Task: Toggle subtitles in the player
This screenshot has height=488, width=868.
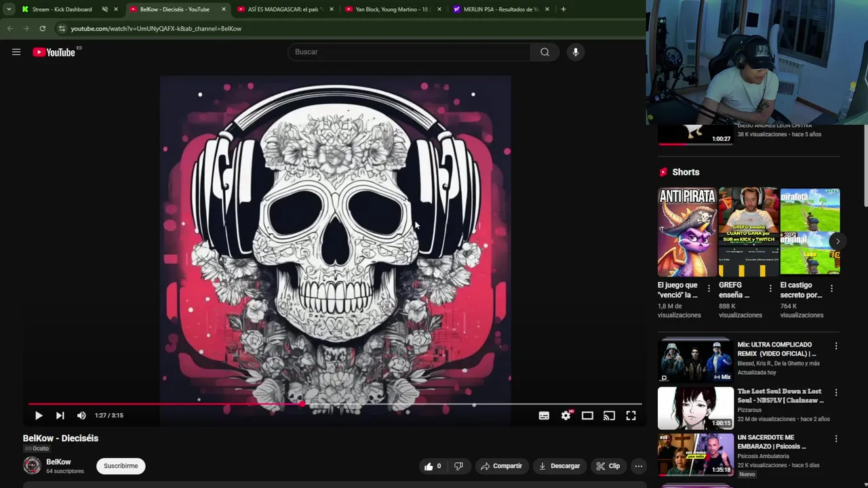Action: [x=544, y=415]
